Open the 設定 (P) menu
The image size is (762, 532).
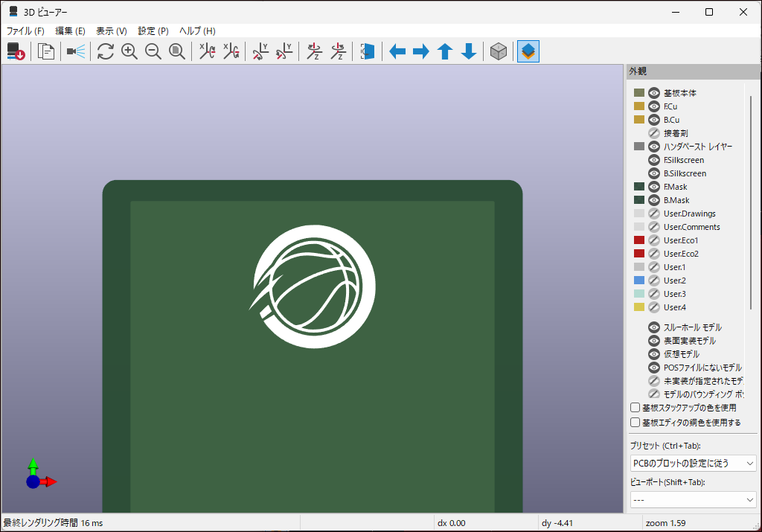[153, 31]
